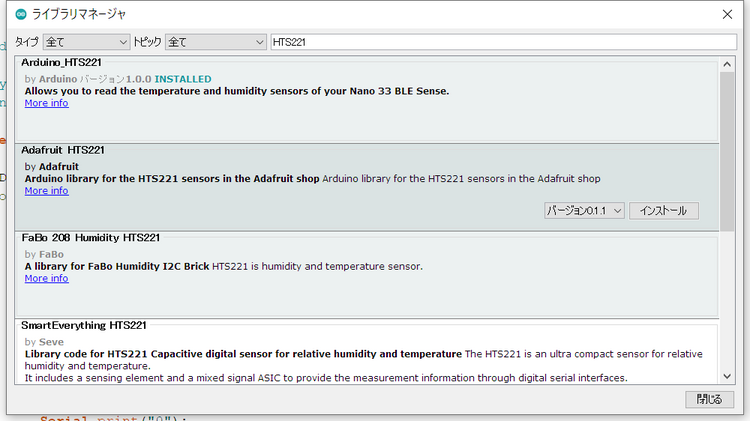Open More info link for Adafruit HTS221
The image size is (750, 421).
coord(46,191)
